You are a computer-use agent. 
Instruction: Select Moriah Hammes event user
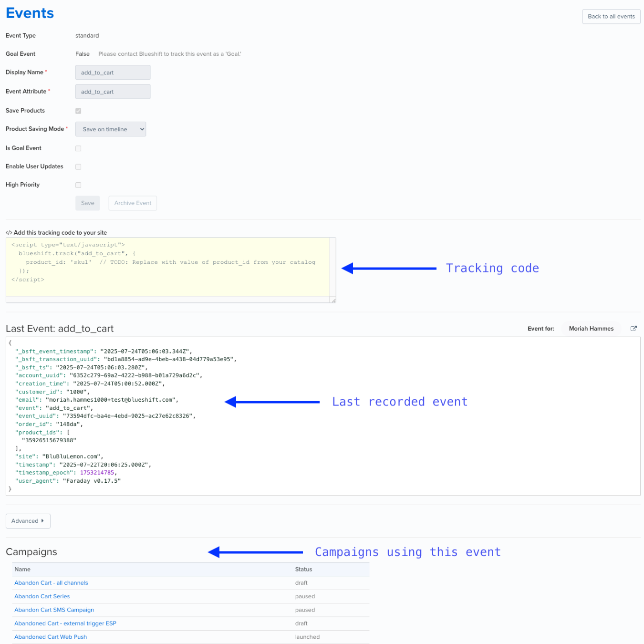(x=591, y=329)
